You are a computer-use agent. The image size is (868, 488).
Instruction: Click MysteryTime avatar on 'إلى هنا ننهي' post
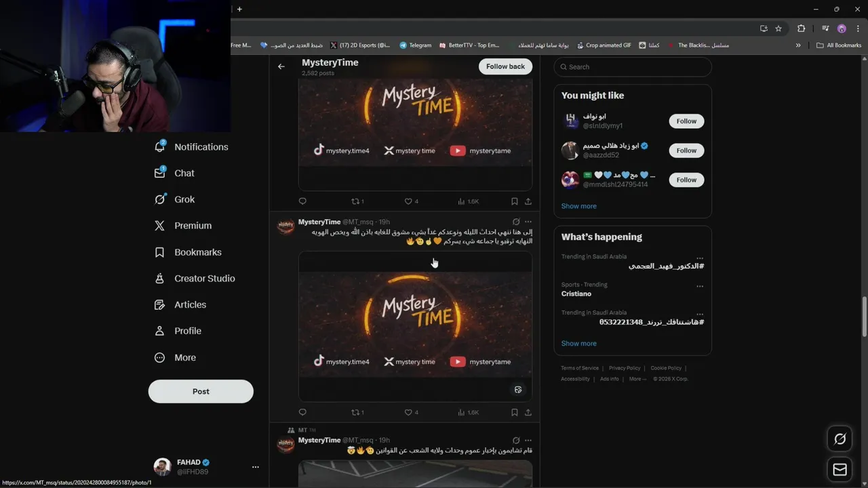pyautogui.click(x=286, y=226)
